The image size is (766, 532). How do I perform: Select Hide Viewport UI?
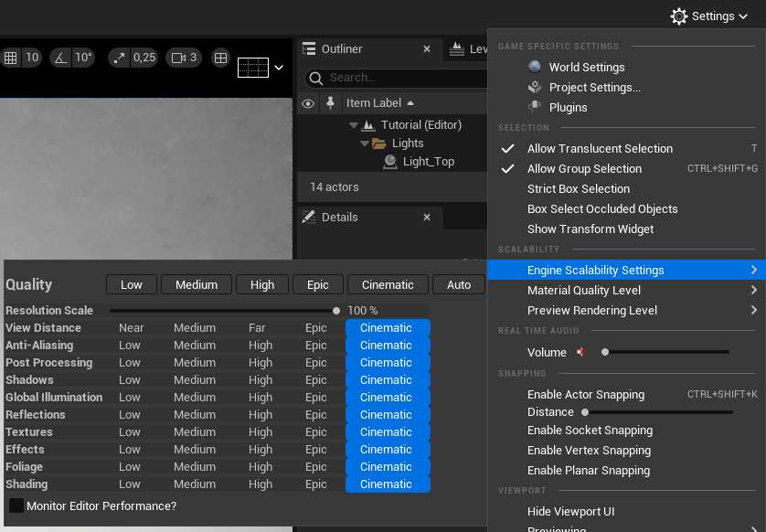(x=627, y=512)
